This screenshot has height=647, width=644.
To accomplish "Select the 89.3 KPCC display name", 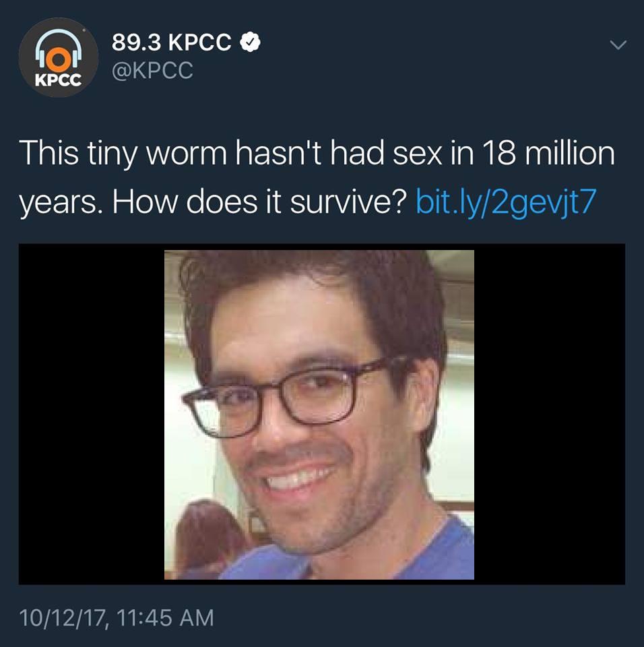I will point(171,42).
